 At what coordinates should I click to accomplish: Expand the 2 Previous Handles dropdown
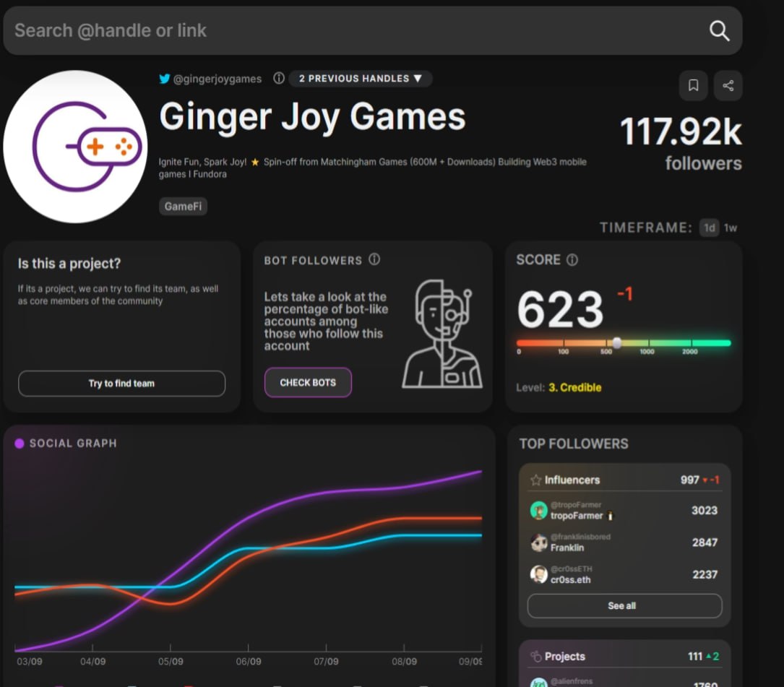click(361, 79)
